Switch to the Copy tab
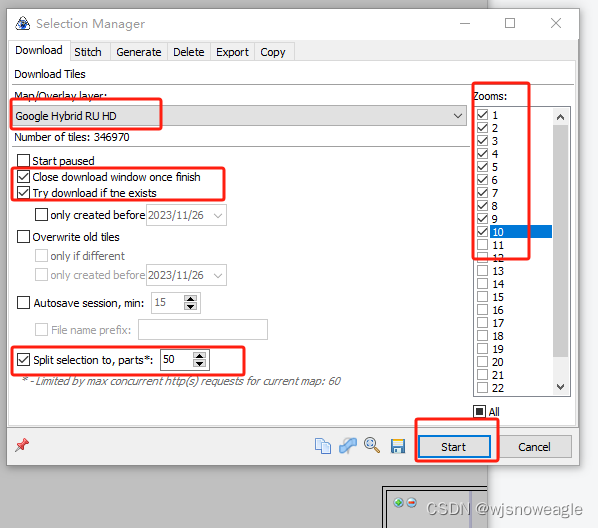This screenshot has height=528, width=598. click(x=273, y=52)
